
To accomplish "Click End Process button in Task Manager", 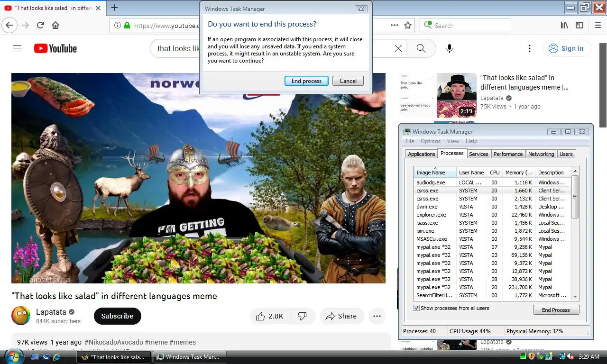I will point(556,310).
